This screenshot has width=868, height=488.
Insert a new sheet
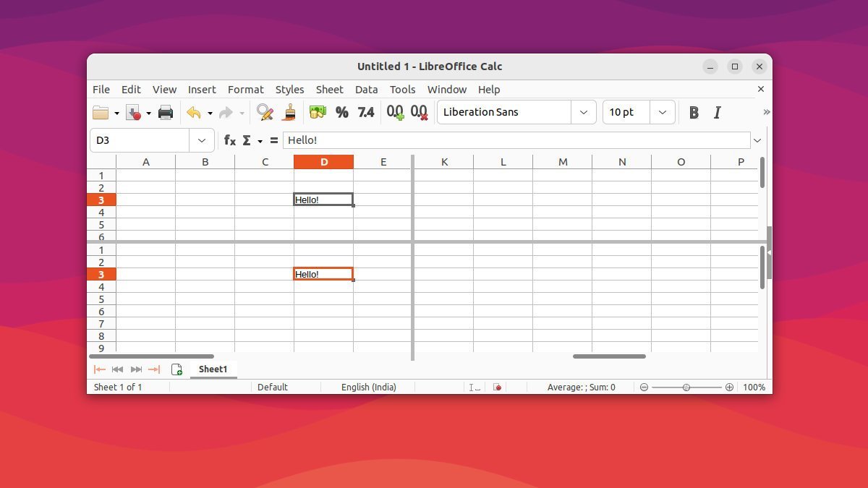coord(176,369)
